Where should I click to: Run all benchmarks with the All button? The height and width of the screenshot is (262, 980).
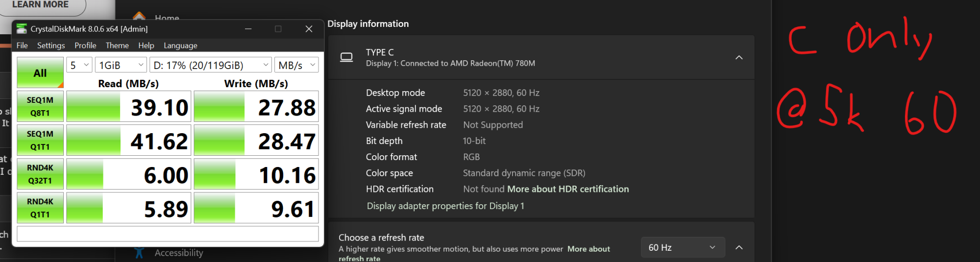tap(40, 72)
